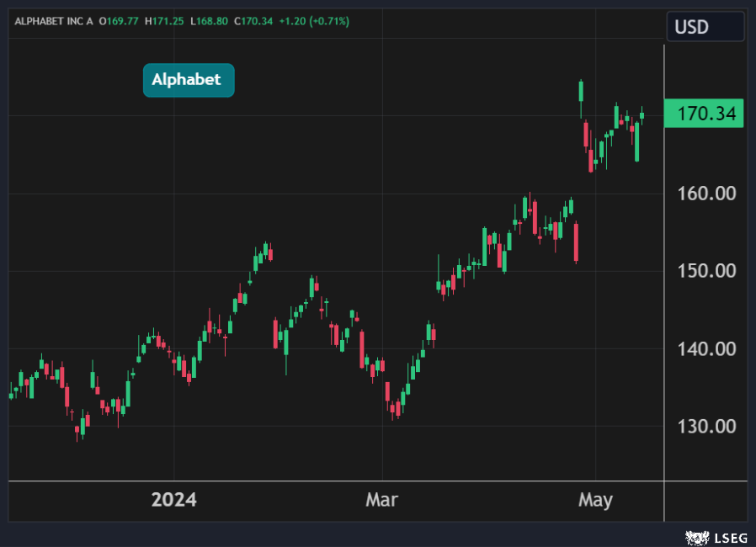The image size is (756, 547).
Task: Click the 150.00 price axis label
Action: point(706,271)
